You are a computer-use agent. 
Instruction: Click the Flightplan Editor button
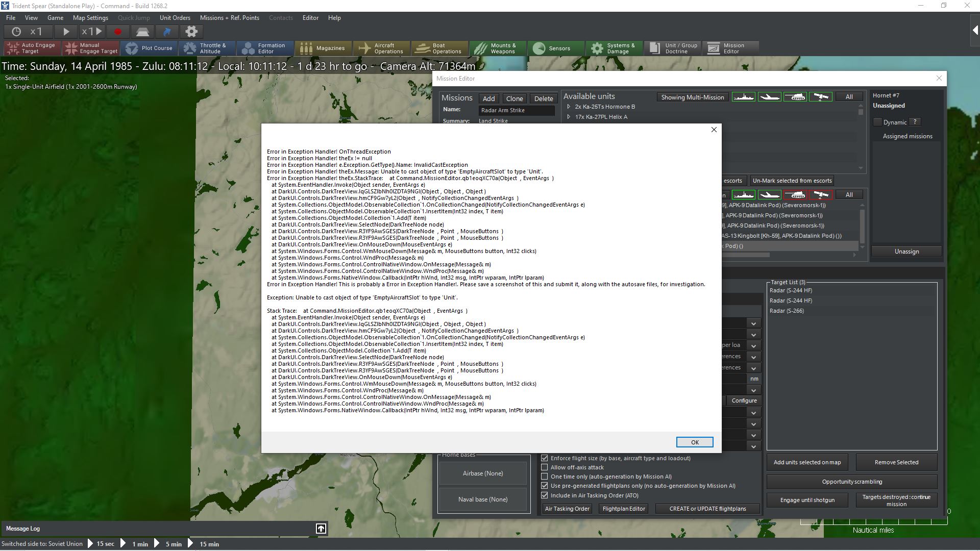pyautogui.click(x=623, y=509)
